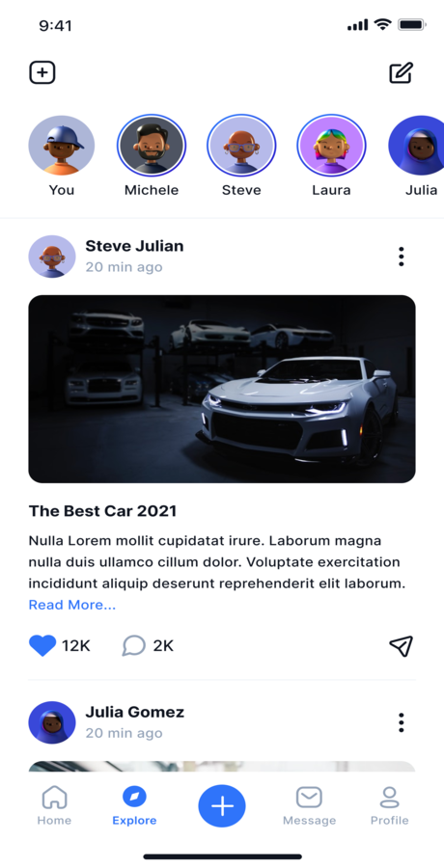Share the post with the paper plane icon
The width and height of the screenshot is (444, 868).
pyautogui.click(x=401, y=645)
